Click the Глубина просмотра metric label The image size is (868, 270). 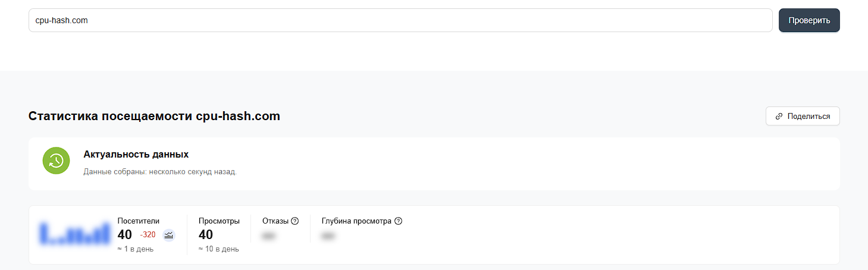click(356, 221)
